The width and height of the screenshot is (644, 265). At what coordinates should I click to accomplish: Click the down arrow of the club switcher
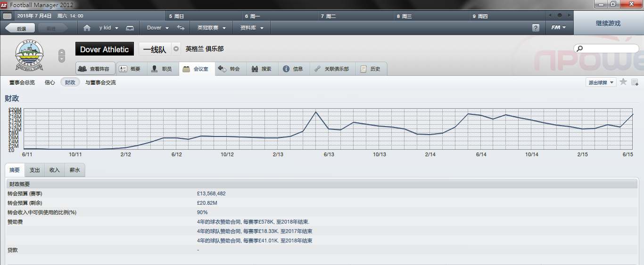(x=62, y=59)
